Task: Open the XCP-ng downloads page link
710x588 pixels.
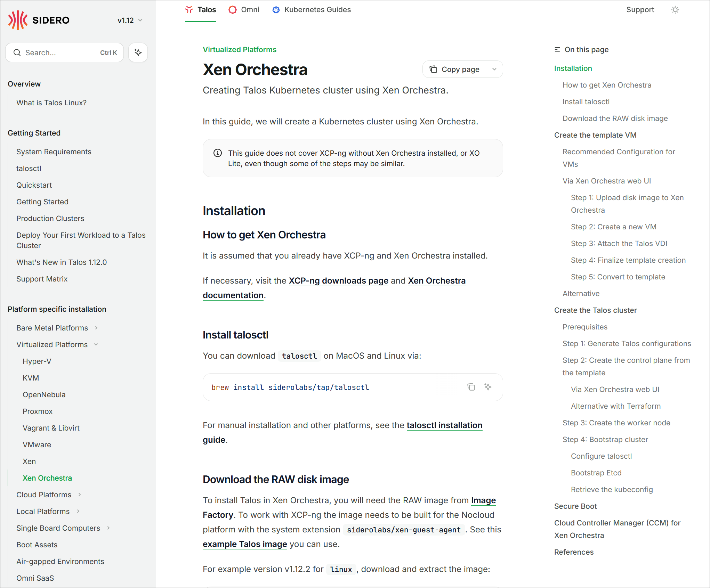Action: 338,280
